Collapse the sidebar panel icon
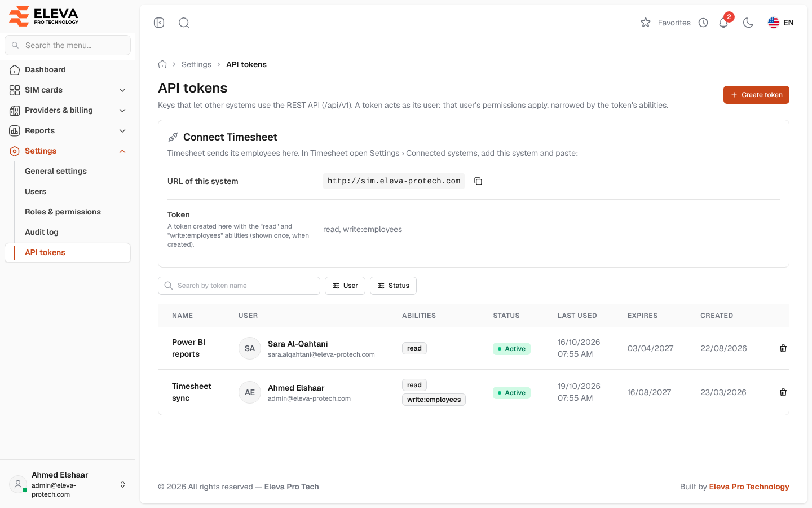The width and height of the screenshot is (812, 508). (159, 23)
